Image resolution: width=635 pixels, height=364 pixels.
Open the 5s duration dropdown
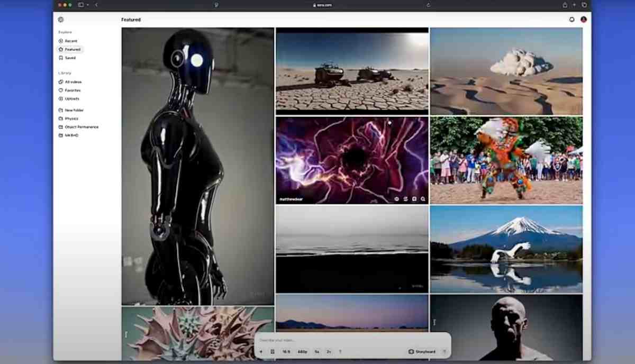tap(316, 351)
